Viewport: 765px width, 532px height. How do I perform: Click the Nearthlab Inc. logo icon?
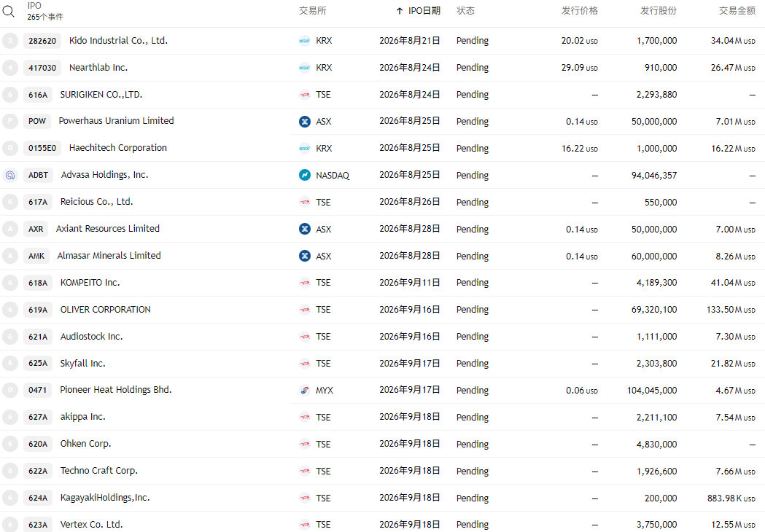coord(10,68)
